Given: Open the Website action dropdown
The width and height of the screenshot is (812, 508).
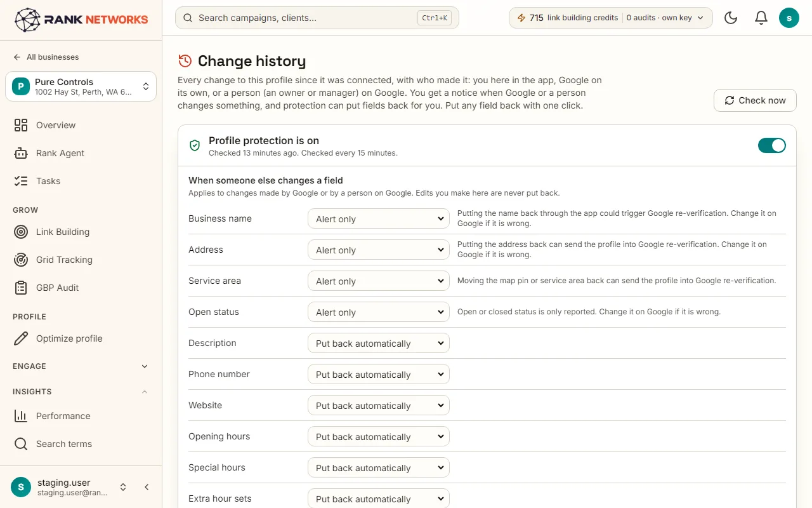Looking at the screenshot, I should [x=379, y=405].
